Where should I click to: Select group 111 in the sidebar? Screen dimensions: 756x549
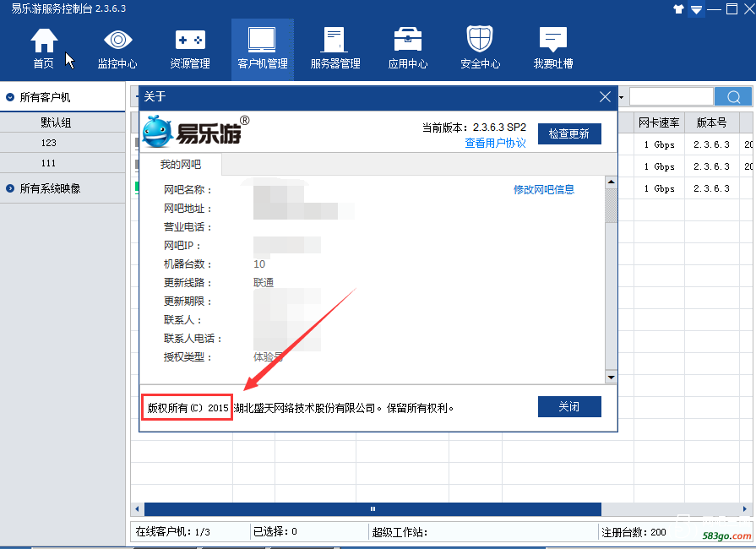click(x=49, y=163)
